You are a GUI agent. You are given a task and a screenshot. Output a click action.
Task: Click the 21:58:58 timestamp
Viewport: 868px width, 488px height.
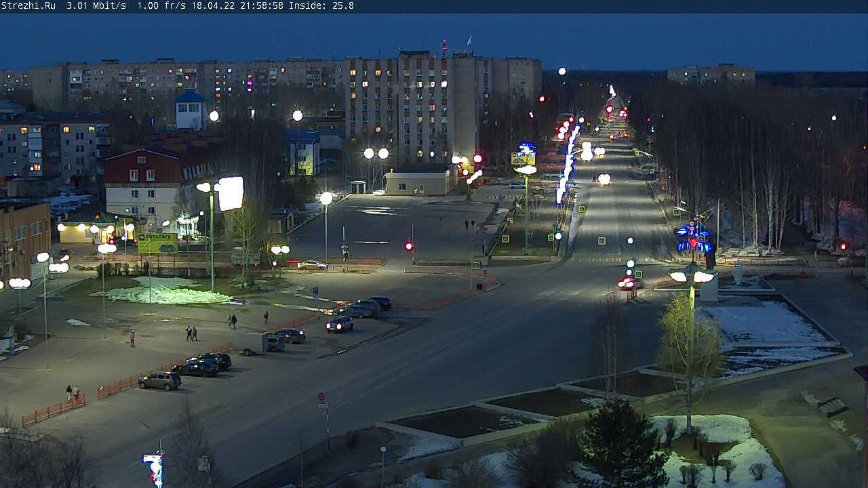[x=262, y=5]
